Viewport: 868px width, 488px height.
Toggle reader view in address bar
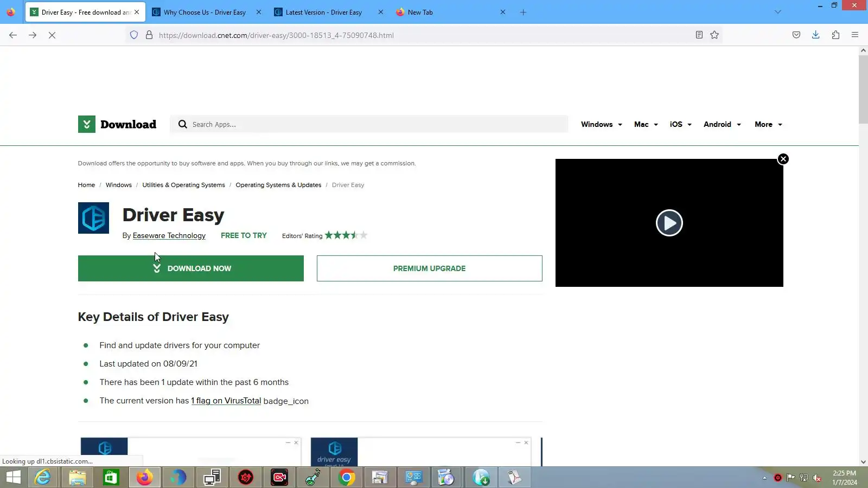(699, 35)
